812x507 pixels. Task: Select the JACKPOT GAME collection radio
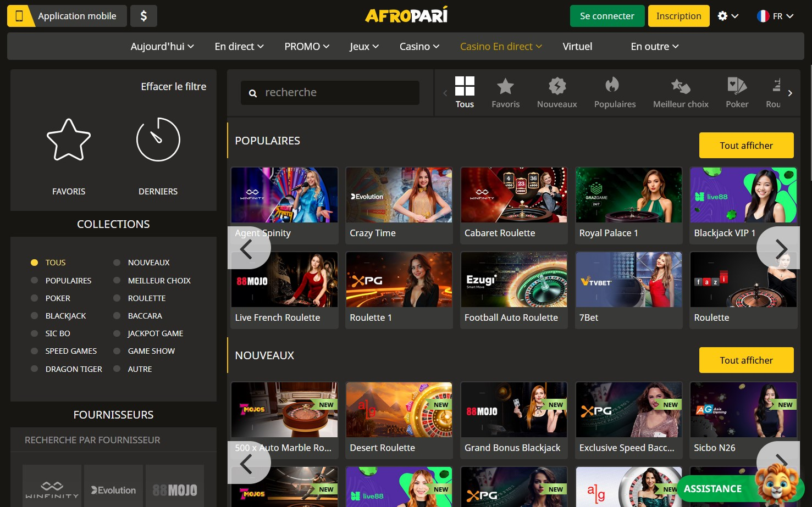pos(117,333)
